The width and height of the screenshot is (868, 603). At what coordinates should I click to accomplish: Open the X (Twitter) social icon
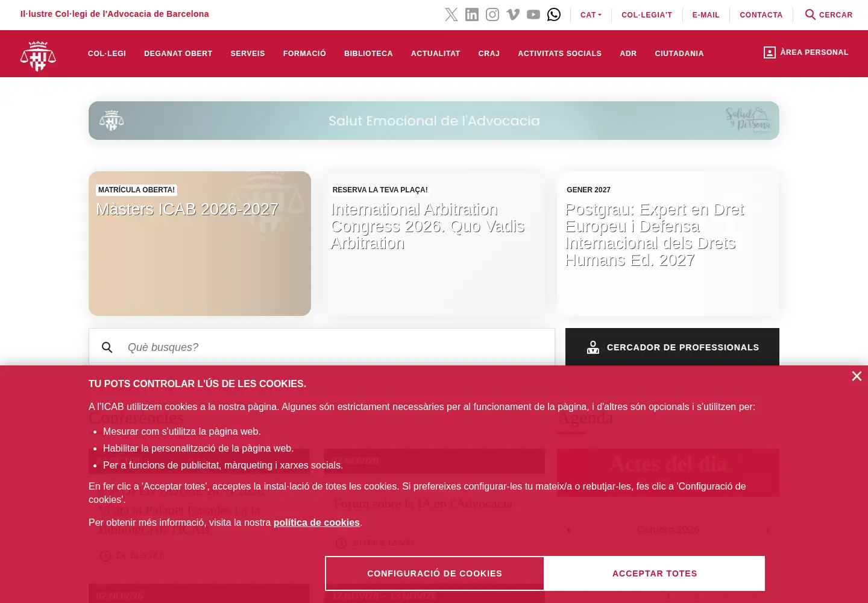(x=451, y=14)
